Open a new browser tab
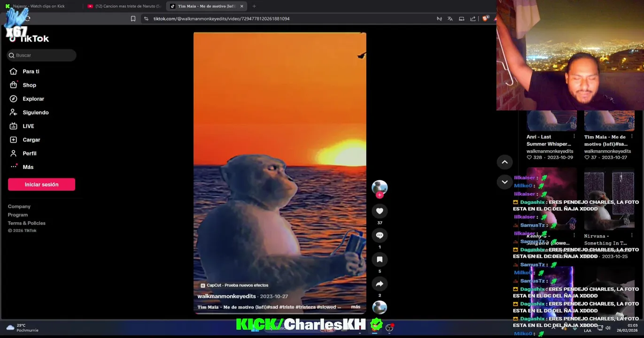 tap(254, 6)
